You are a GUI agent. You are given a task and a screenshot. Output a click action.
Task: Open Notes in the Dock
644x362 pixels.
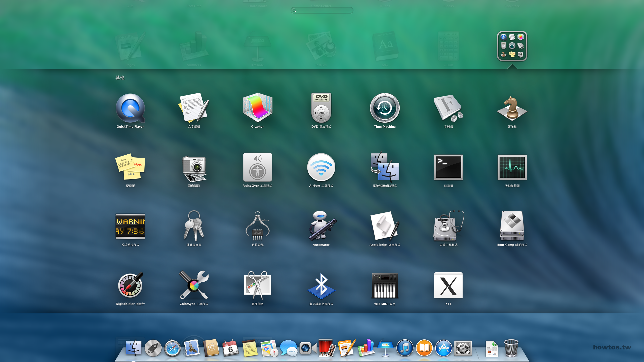250,348
